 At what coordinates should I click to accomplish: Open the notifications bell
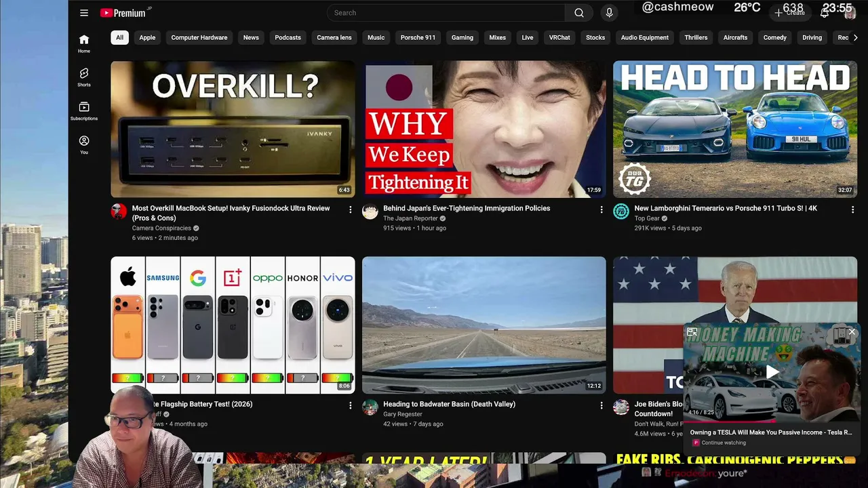[825, 13]
